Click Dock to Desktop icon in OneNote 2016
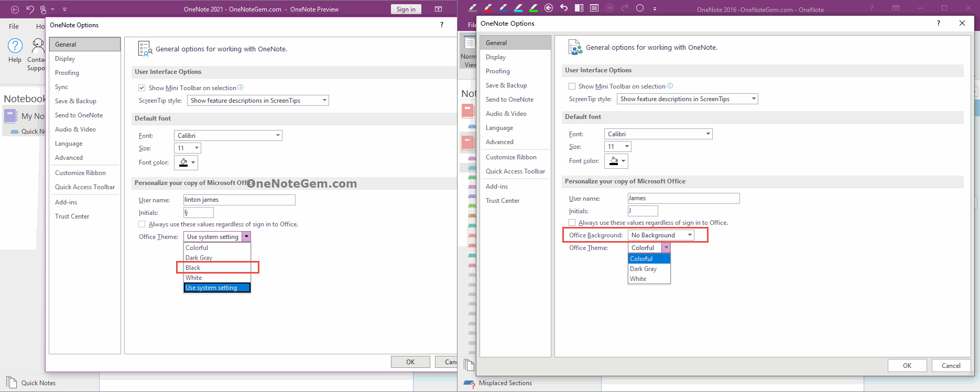The image size is (980, 392). click(579, 8)
